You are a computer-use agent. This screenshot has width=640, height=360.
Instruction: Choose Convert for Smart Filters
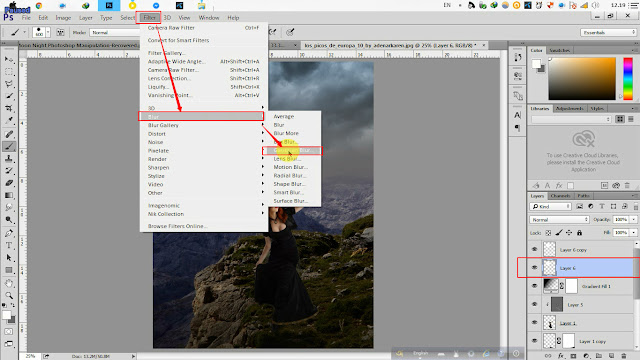click(x=178, y=40)
